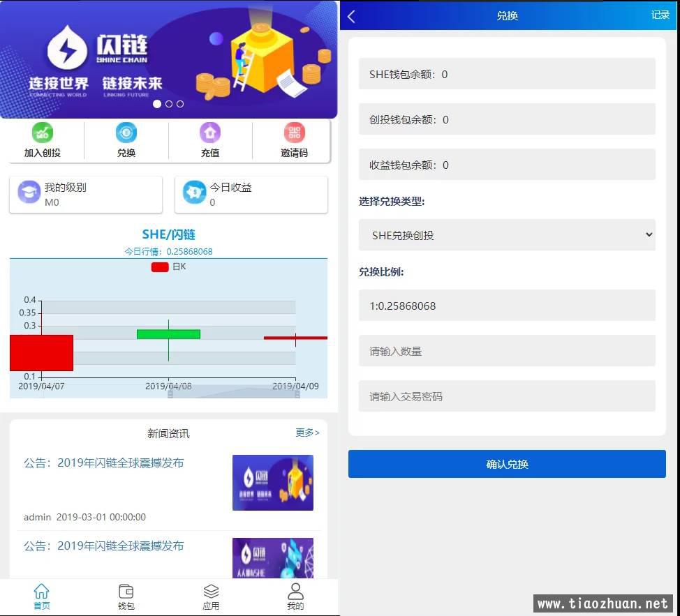Open the second 2019年闪链全球震撼发布 announcement
Image resolution: width=680 pixels, height=616 pixels.
coord(103,546)
